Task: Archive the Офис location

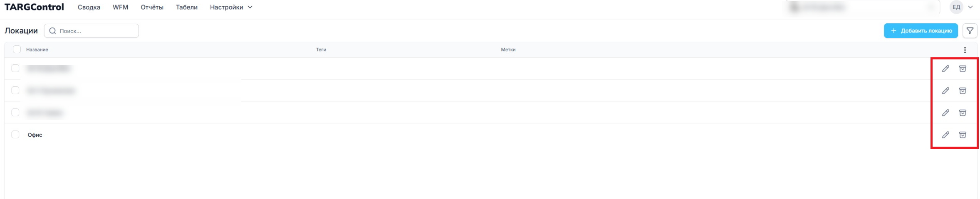Action: pyautogui.click(x=963, y=135)
